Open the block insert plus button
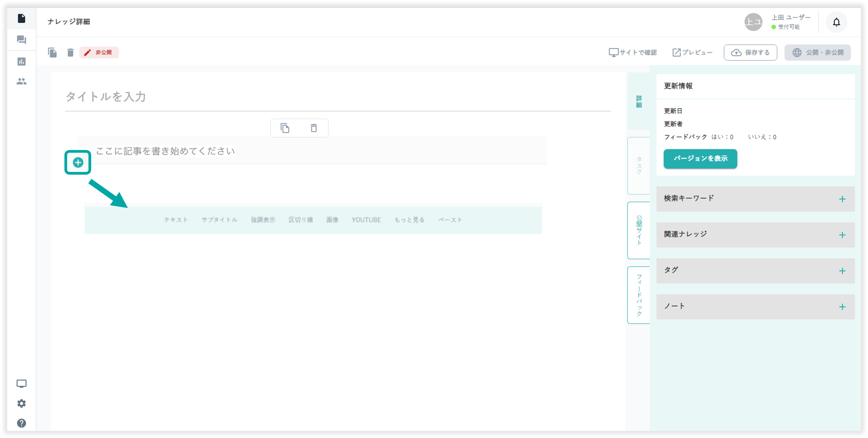Screen dimensions: 868x438 click(77, 162)
